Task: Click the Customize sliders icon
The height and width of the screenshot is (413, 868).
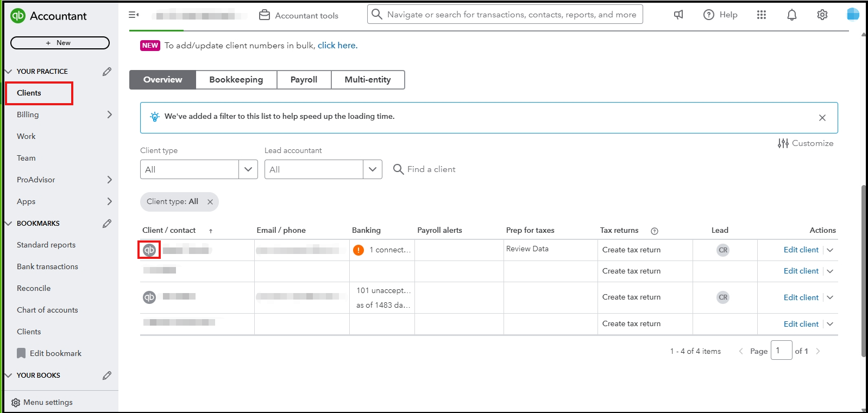Action: pos(783,143)
